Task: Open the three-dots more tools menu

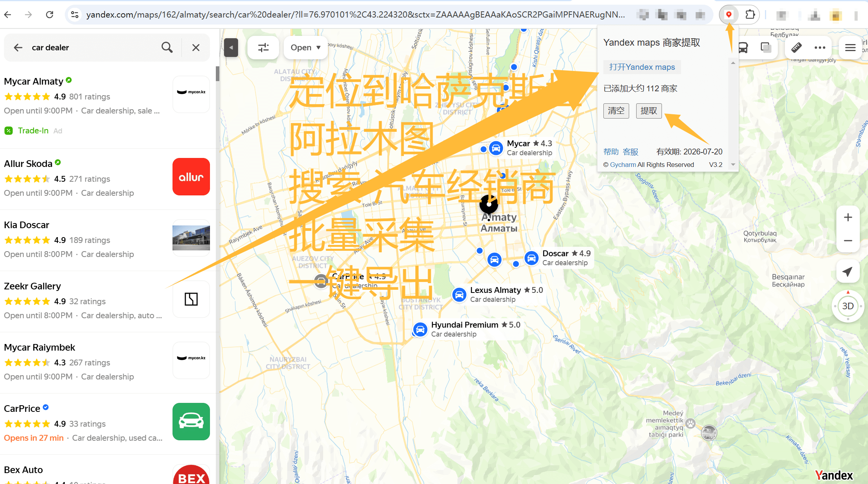Action: (820, 48)
